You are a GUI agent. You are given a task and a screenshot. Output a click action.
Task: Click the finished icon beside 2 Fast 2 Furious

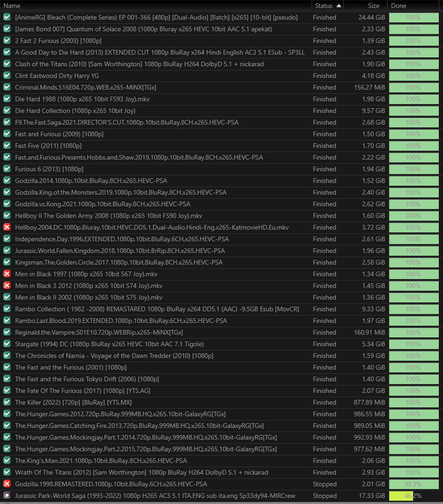[7, 41]
